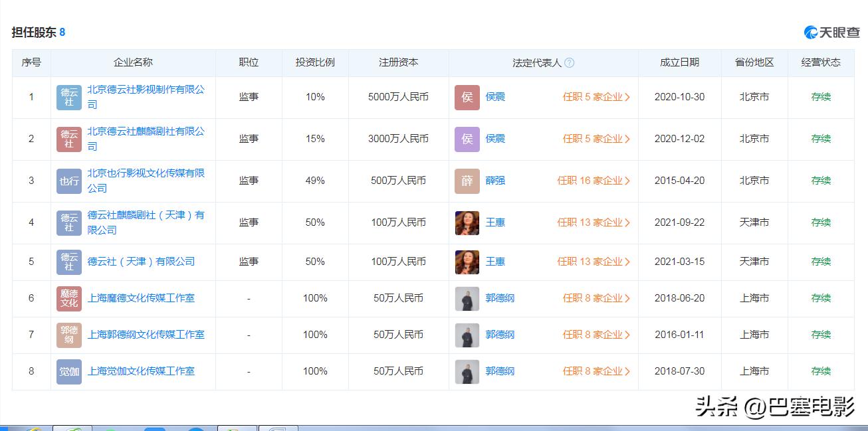
Task: Click the 也行 company logo icon
Action: tap(68, 180)
